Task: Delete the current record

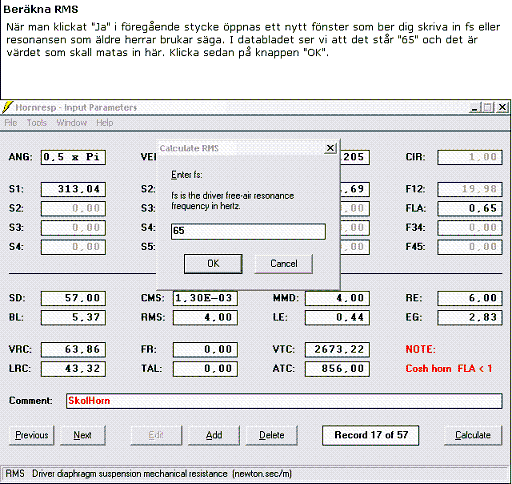Action: [272, 435]
